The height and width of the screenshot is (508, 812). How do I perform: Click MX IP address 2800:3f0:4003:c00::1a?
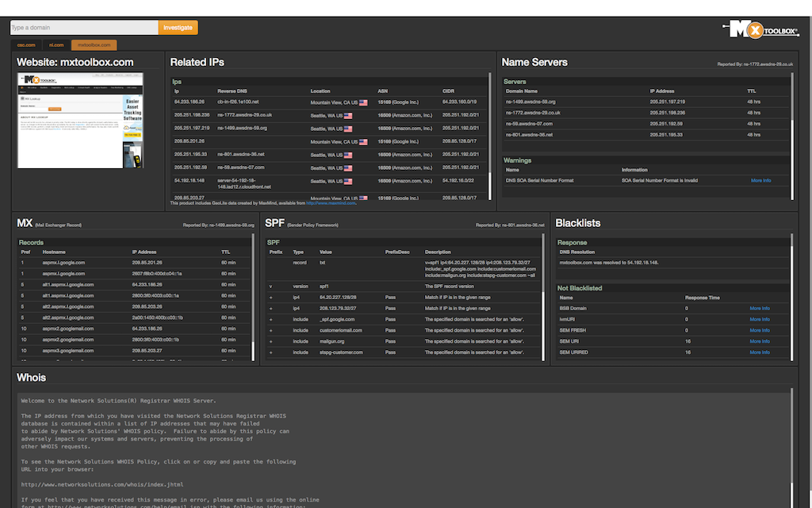click(x=155, y=295)
